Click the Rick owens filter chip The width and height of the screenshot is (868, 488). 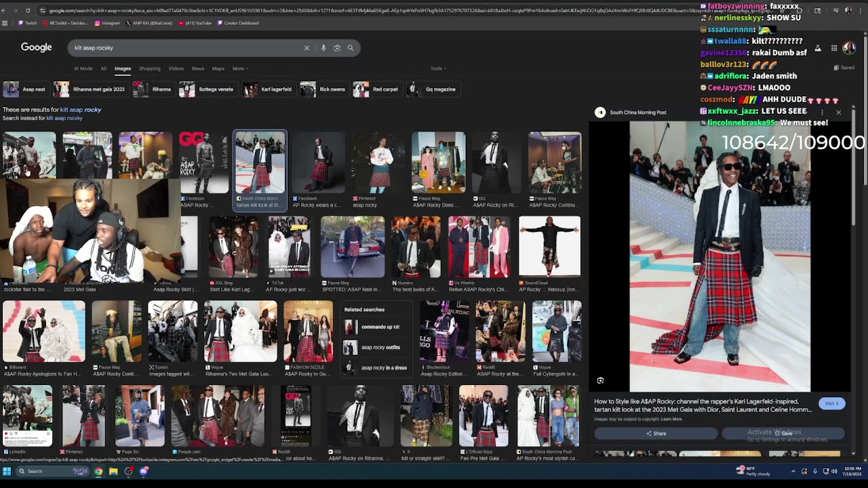coord(323,89)
